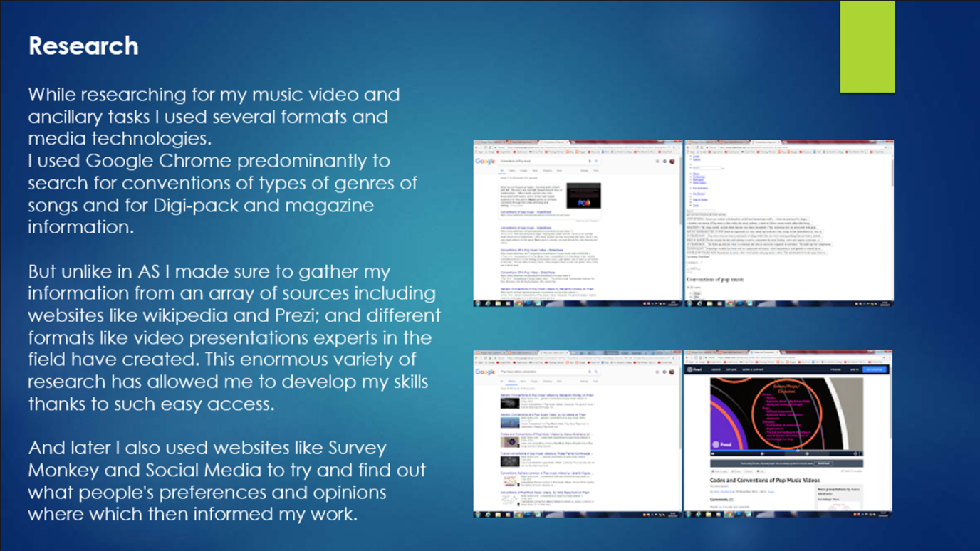This screenshot has width=980, height=551.
Task: Click the Log In link on Prezi
Action: click(855, 369)
